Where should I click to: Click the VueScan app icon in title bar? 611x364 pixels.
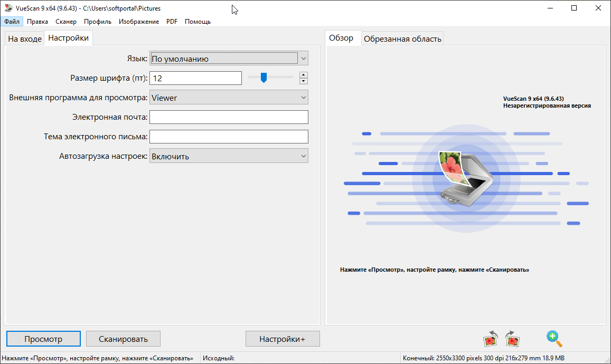(8, 8)
